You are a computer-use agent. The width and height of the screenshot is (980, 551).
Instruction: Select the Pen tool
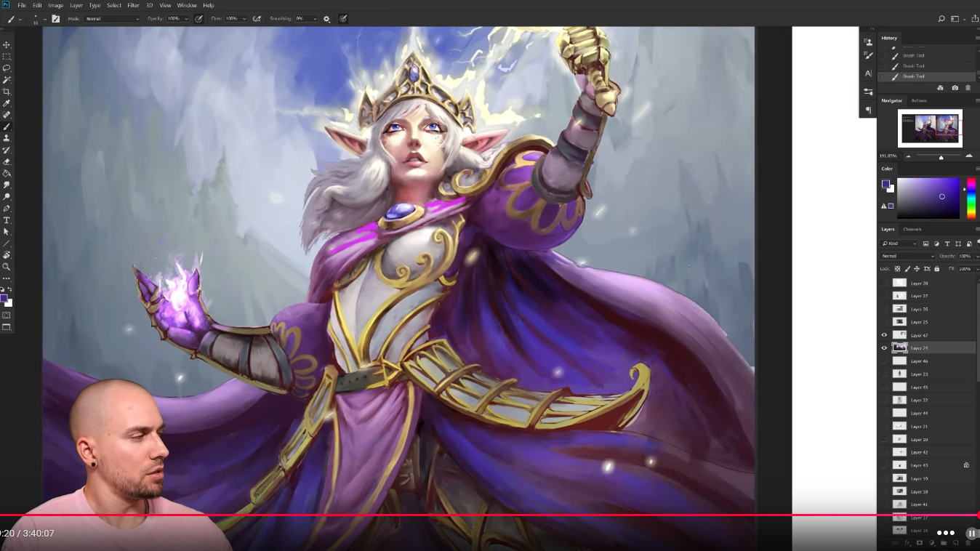tap(7, 208)
